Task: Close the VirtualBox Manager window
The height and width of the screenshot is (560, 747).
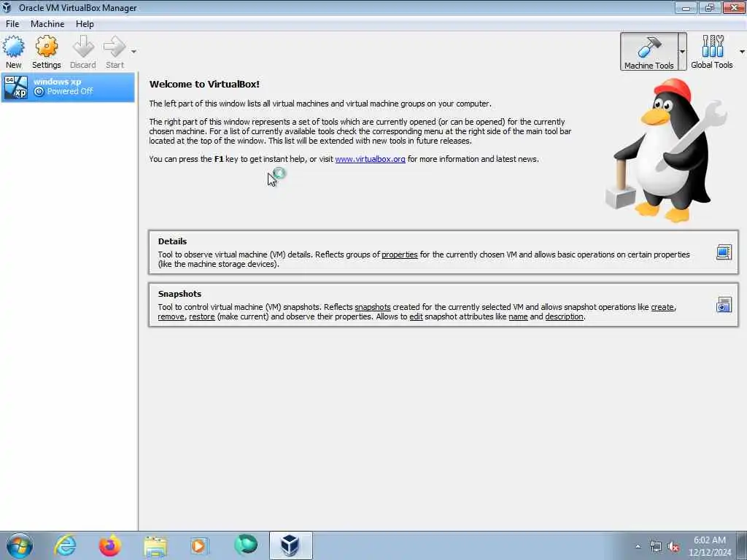Action: tap(734, 7)
